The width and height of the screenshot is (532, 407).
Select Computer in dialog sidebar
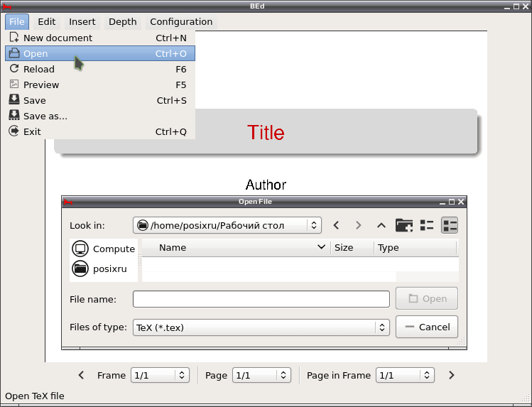(104, 249)
